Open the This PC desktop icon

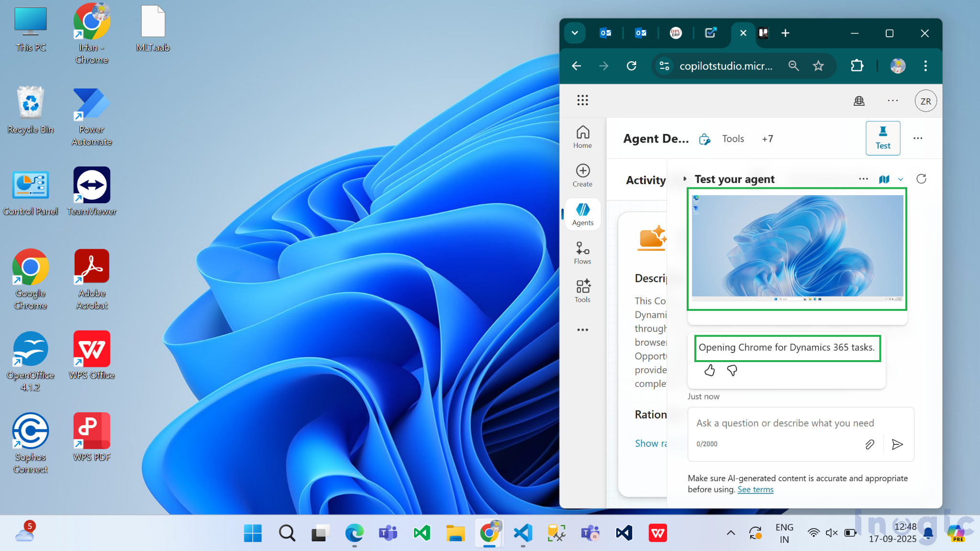31,29
